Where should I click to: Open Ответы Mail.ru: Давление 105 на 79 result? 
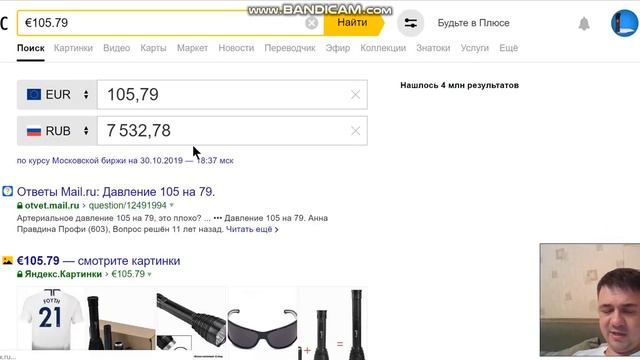coord(116,191)
